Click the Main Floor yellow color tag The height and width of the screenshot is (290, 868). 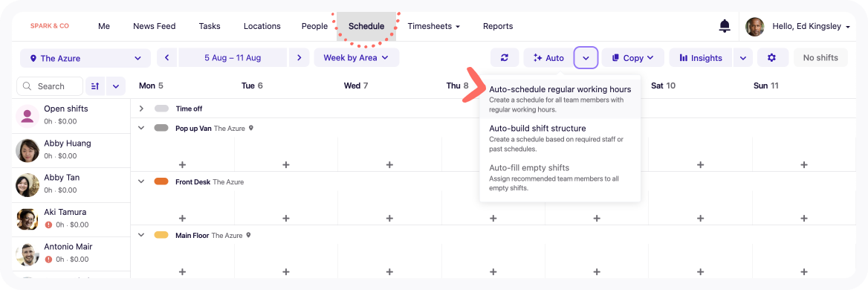pyautogui.click(x=161, y=235)
